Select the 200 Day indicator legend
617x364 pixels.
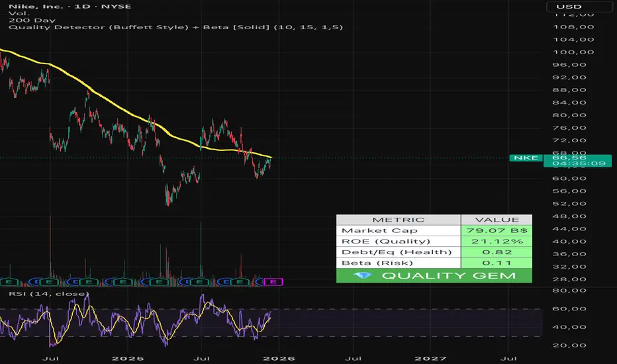point(32,20)
